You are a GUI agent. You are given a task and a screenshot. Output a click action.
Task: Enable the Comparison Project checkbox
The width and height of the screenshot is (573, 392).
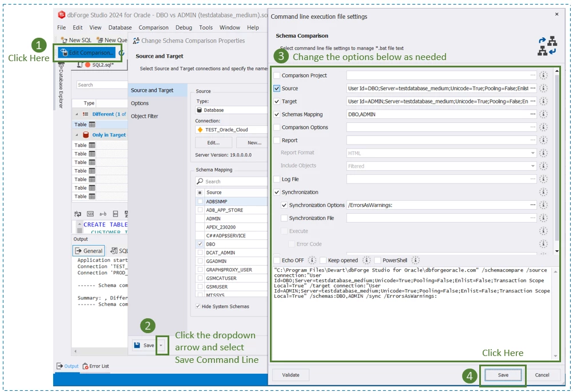point(277,75)
